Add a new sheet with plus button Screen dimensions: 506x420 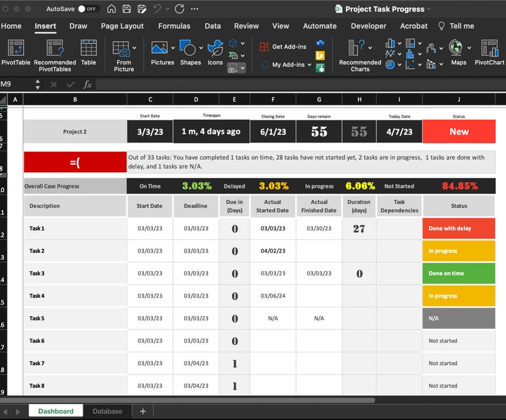tap(143, 411)
